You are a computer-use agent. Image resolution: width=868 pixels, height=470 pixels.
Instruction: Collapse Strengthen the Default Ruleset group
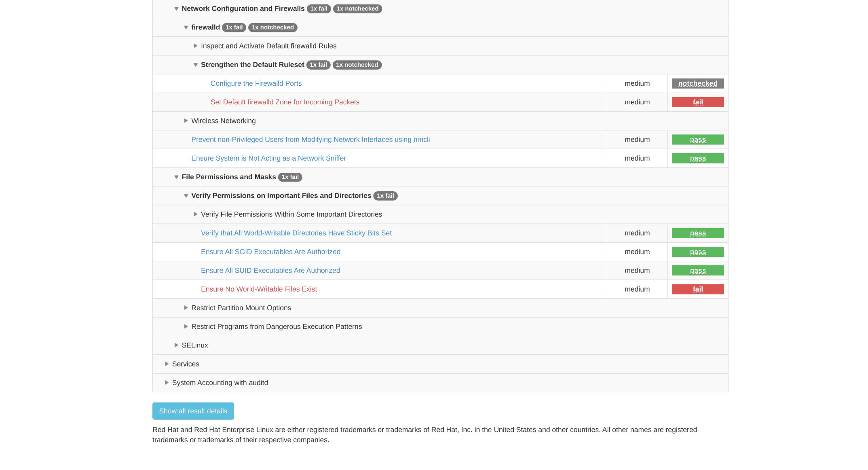(x=196, y=65)
